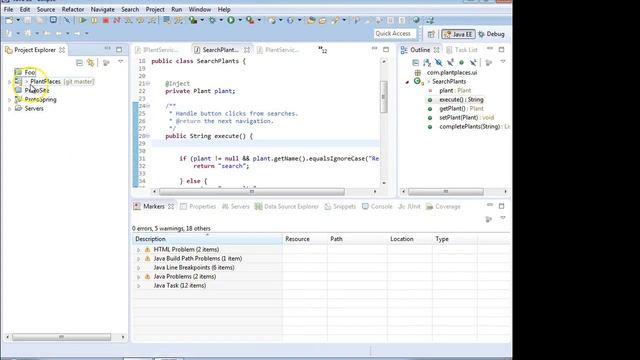
Task: Click the SearchPlants class icon in Outline
Action: point(418,81)
